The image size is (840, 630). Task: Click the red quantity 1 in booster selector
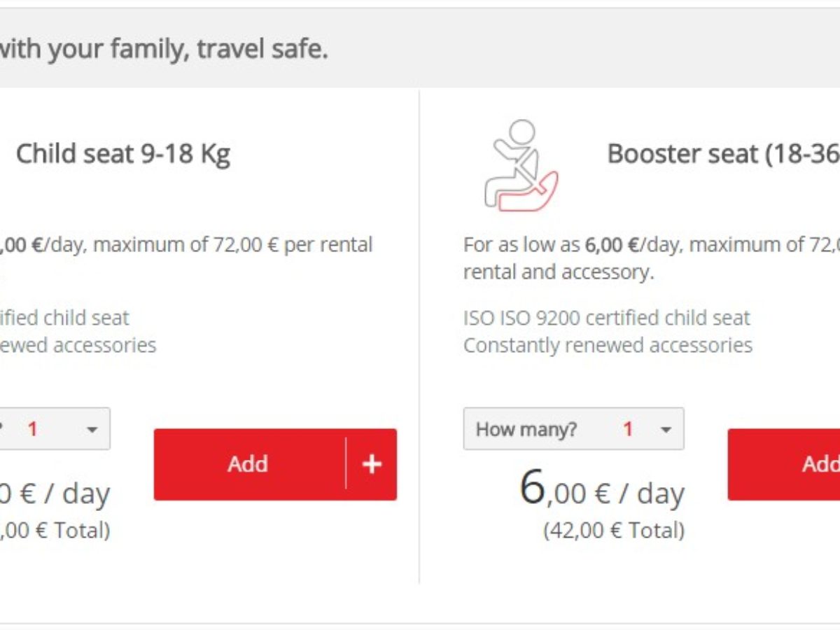628,429
